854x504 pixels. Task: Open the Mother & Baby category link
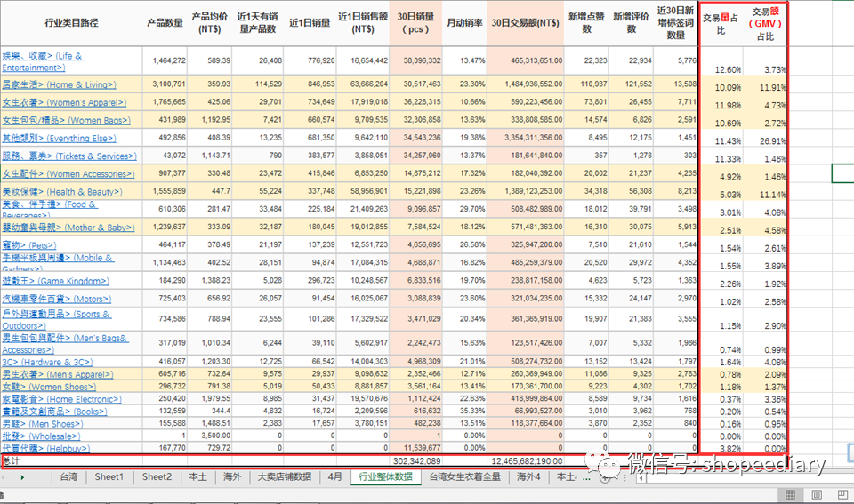pyautogui.click(x=68, y=228)
